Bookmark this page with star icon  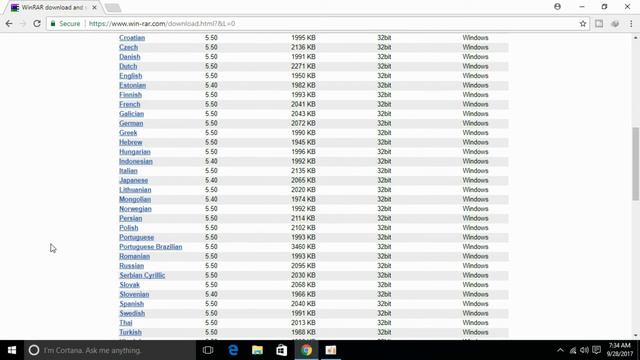[x=583, y=24]
